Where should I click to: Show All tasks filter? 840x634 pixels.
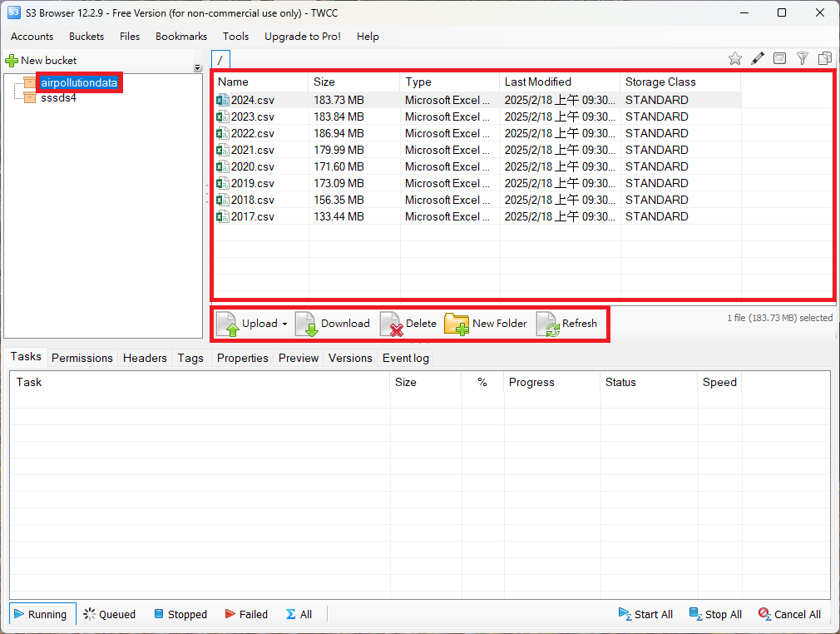[299, 614]
